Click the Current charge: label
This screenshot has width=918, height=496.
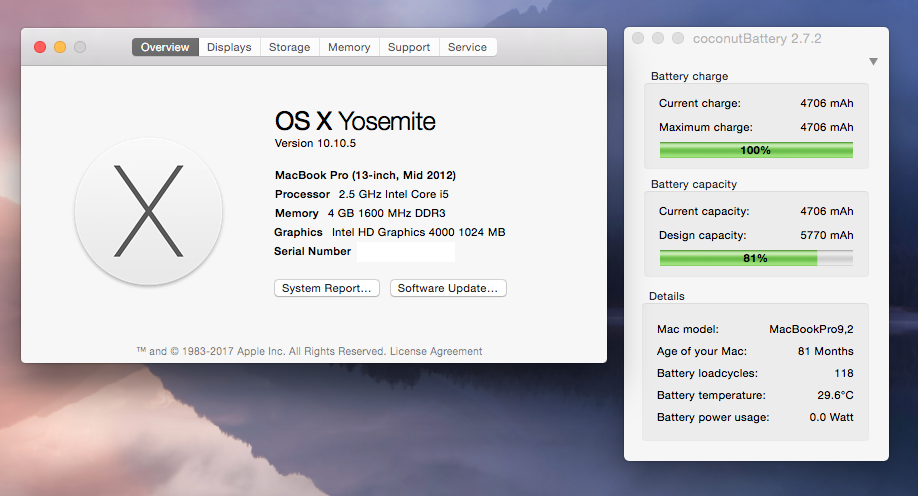[700, 103]
